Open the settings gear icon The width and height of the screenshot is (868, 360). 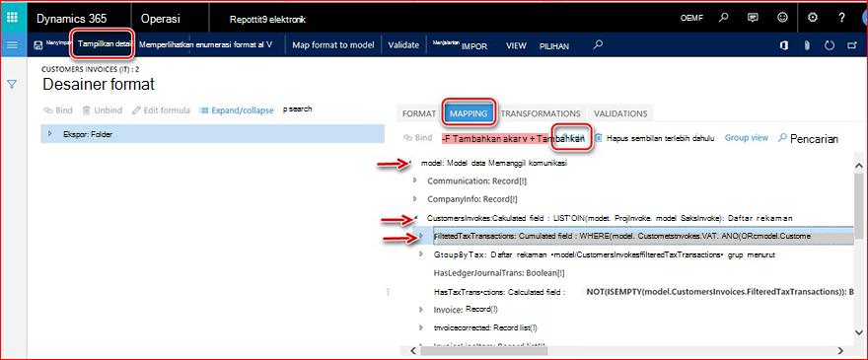pyautogui.click(x=812, y=17)
